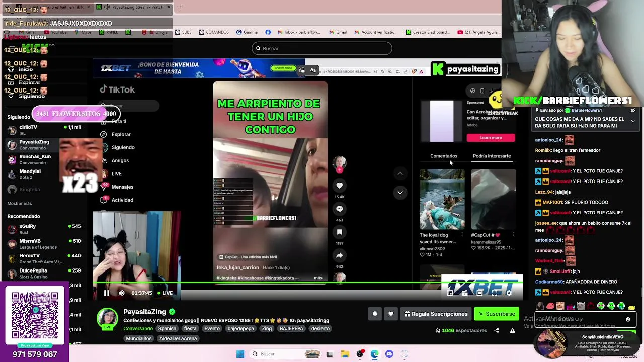Open Mensajes in TikTok sidebar
This screenshot has width=644, height=362.
tap(117, 187)
